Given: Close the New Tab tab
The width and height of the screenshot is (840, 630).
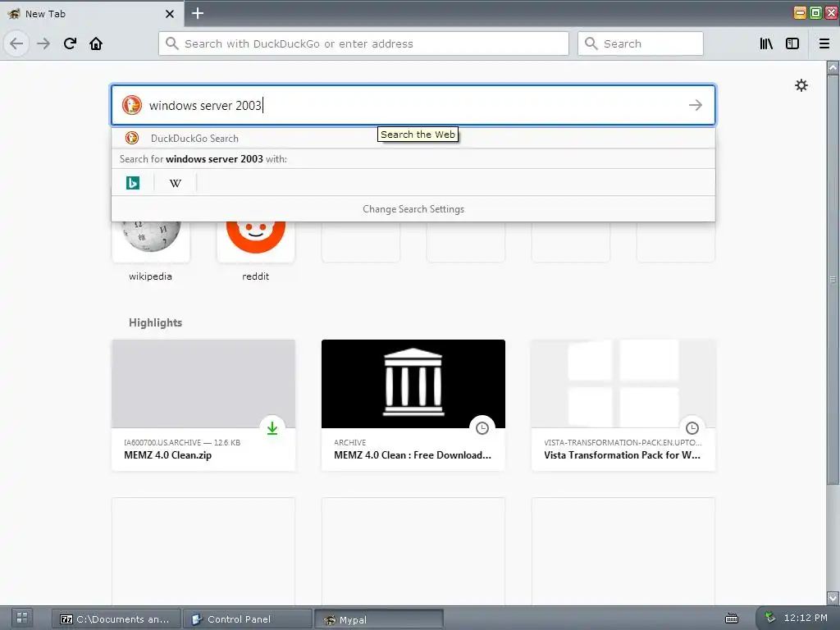Looking at the screenshot, I should (x=170, y=14).
